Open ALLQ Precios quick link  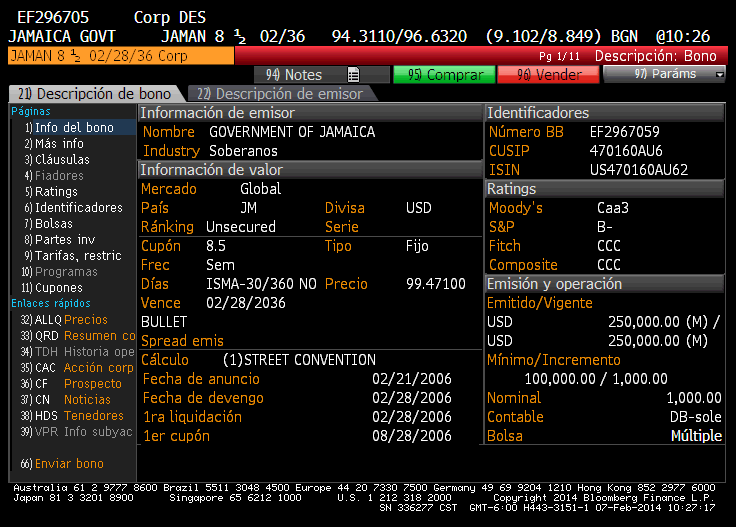(70, 320)
